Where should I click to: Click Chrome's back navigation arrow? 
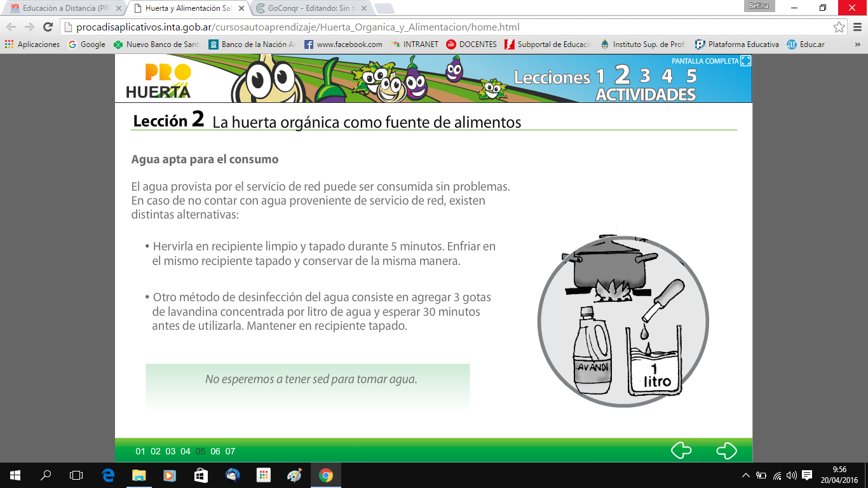click(11, 27)
